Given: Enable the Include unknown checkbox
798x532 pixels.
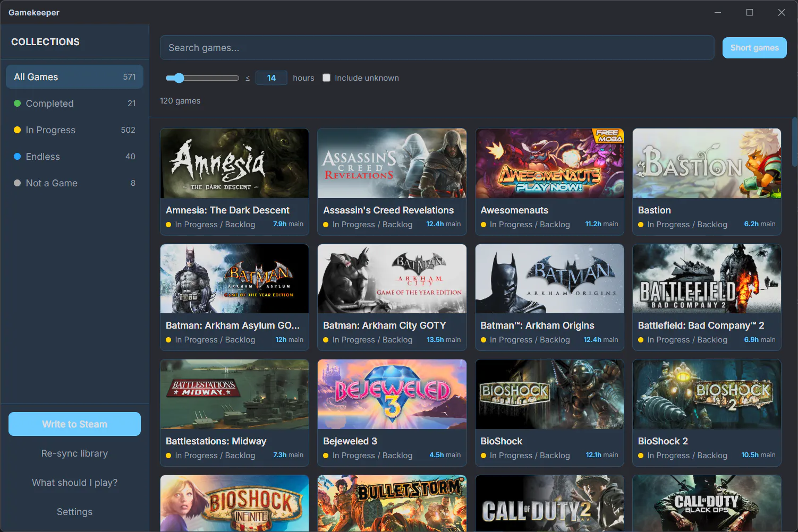Looking at the screenshot, I should pyautogui.click(x=326, y=78).
